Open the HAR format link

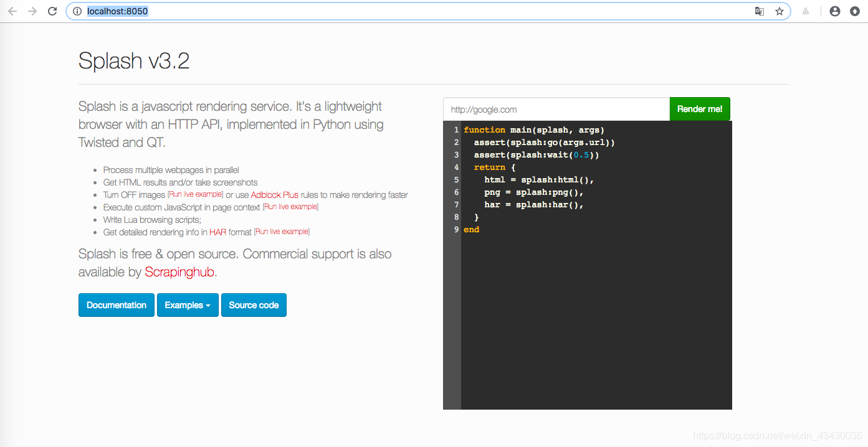pyautogui.click(x=217, y=232)
